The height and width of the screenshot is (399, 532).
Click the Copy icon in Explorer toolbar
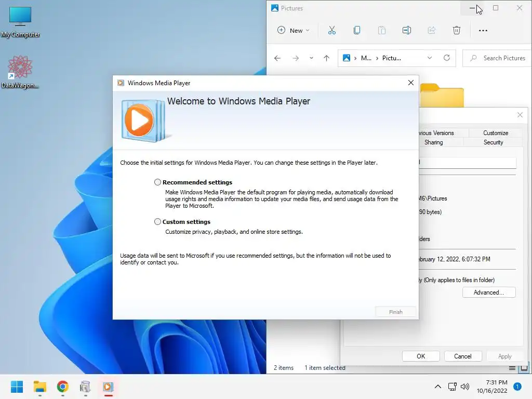pyautogui.click(x=357, y=31)
